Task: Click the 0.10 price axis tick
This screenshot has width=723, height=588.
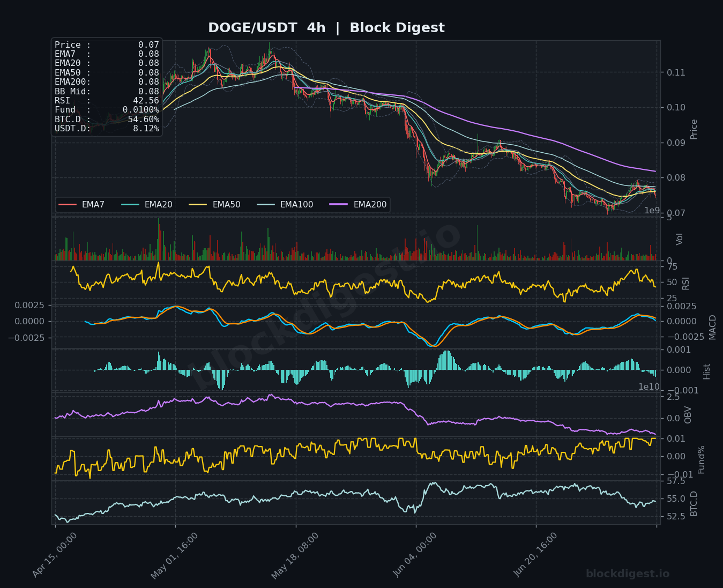Action: click(x=676, y=108)
